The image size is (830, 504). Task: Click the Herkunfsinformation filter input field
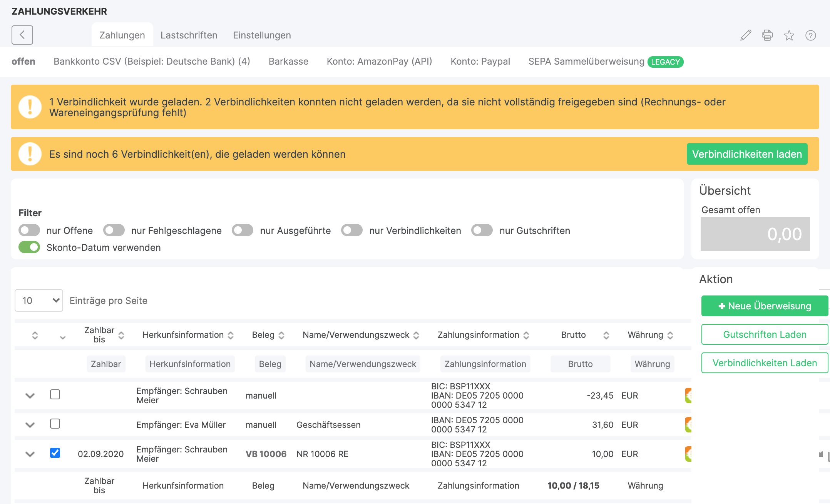190,364
